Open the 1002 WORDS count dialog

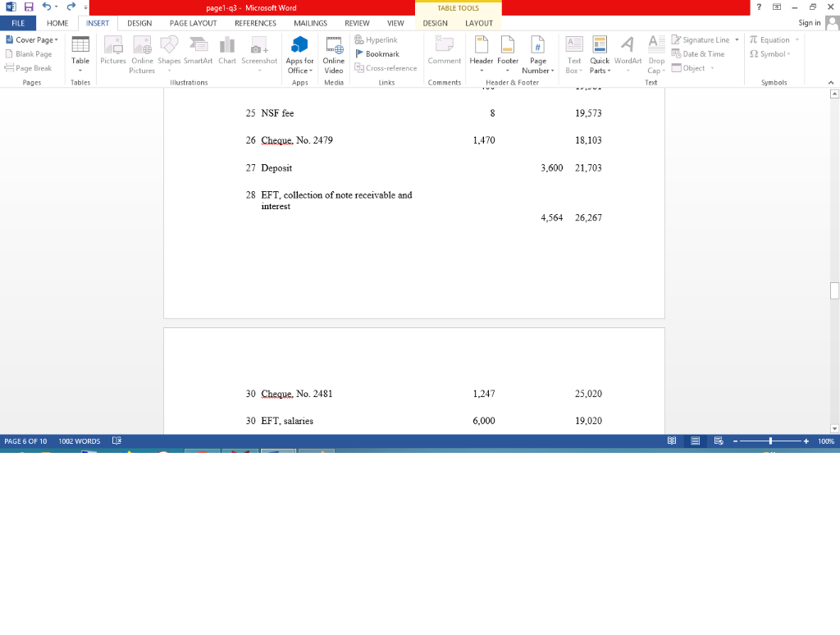(80, 441)
